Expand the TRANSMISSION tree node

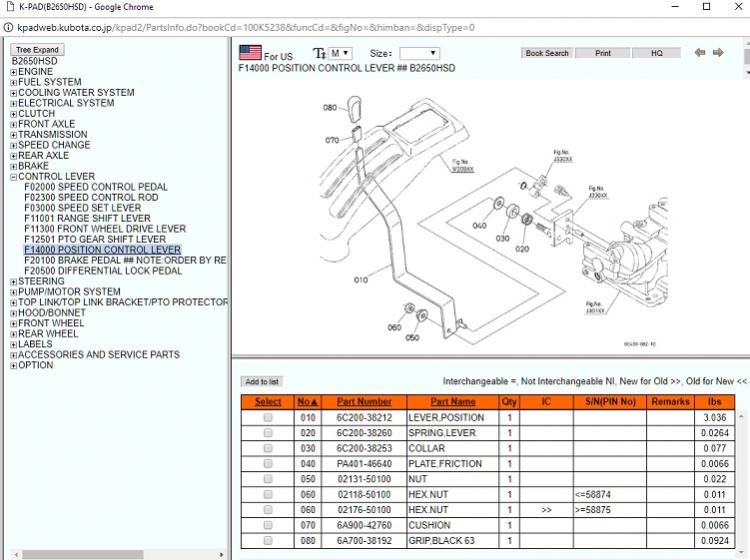(x=14, y=135)
